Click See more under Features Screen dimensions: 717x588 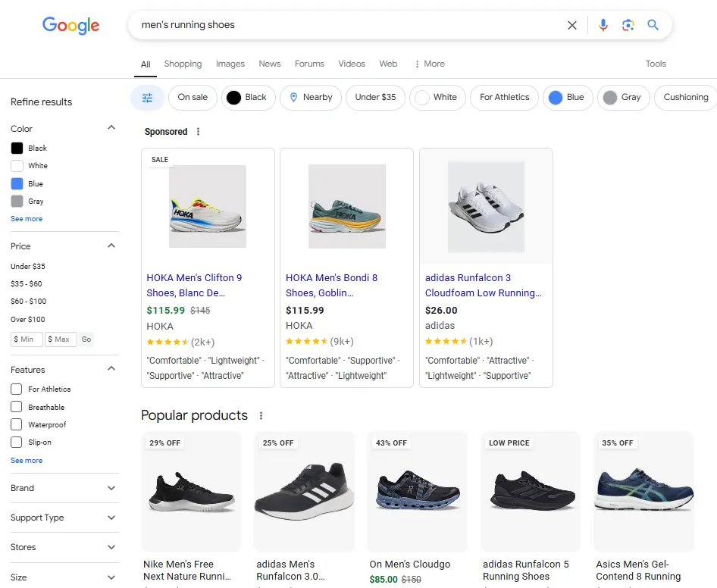[27, 461]
